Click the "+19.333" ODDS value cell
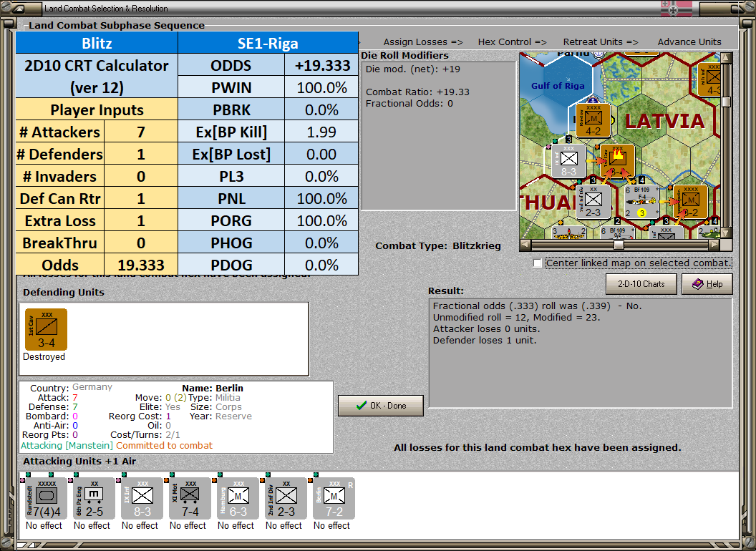This screenshot has width=756, height=551. [321, 65]
